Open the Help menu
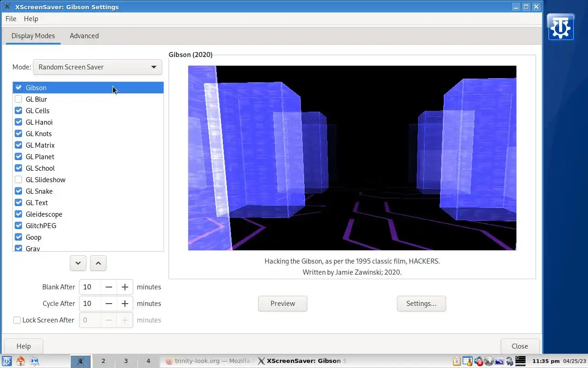Viewport: 588px width, 368px height. pos(31,19)
